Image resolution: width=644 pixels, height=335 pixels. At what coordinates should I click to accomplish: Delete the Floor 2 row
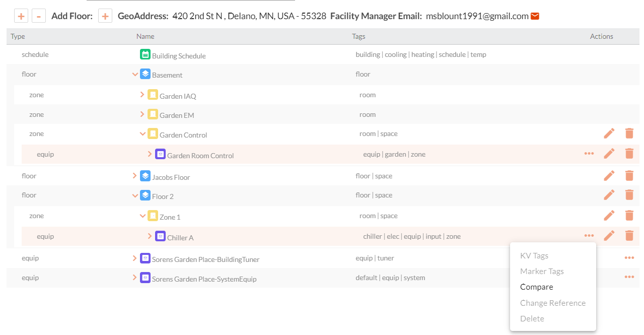tap(629, 195)
